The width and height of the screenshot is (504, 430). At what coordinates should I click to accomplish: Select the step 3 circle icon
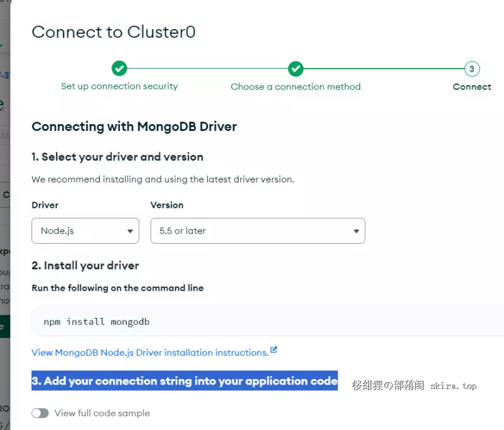pyautogui.click(x=472, y=69)
